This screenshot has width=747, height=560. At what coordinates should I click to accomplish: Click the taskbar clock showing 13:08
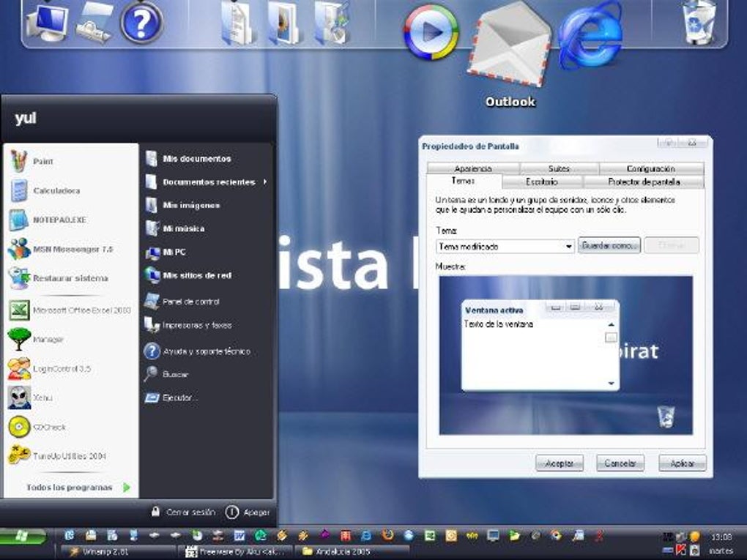point(721,537)
